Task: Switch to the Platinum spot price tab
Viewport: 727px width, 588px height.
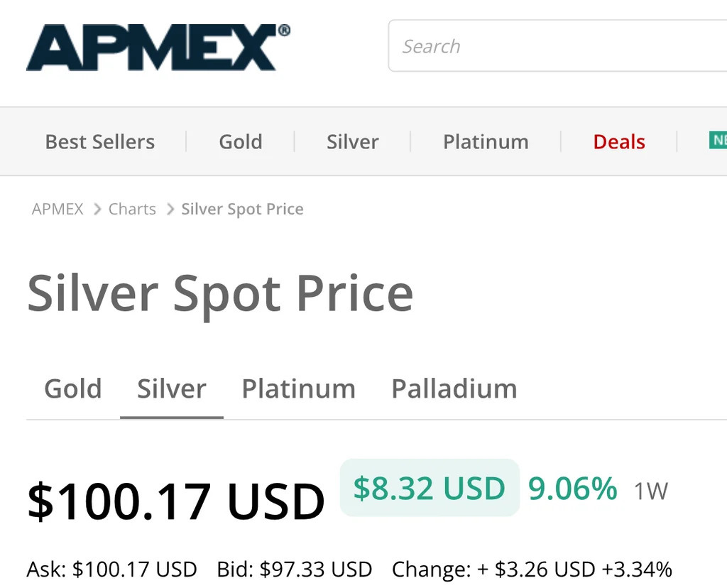Action: [x=298, y=388]
